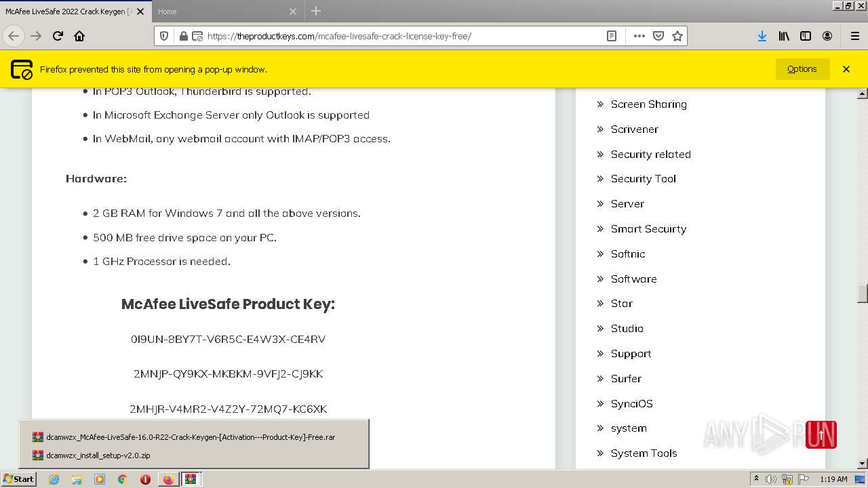Image resolution: width=868 pixels, height=488 pixels.
Task: Click the taskbar clock 1:19 AM
Action: pyautogui.click(x=833, y=479)
